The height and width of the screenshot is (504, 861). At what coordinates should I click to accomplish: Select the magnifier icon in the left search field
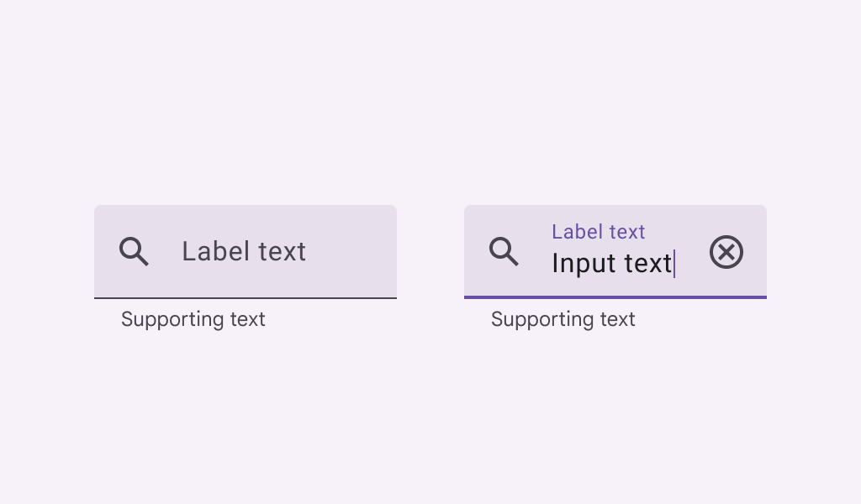tap(134, 251)
